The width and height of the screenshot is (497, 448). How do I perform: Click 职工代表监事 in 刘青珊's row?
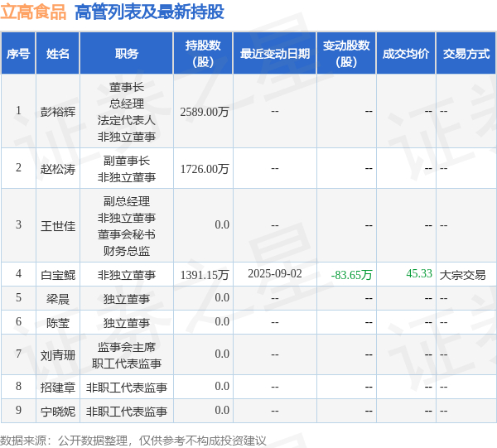[x=127, y=364]
